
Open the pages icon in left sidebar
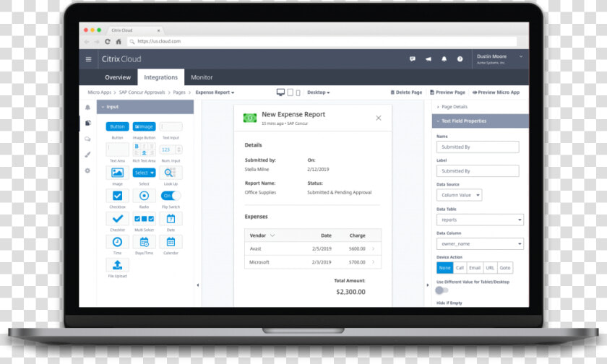pos(88,123)
